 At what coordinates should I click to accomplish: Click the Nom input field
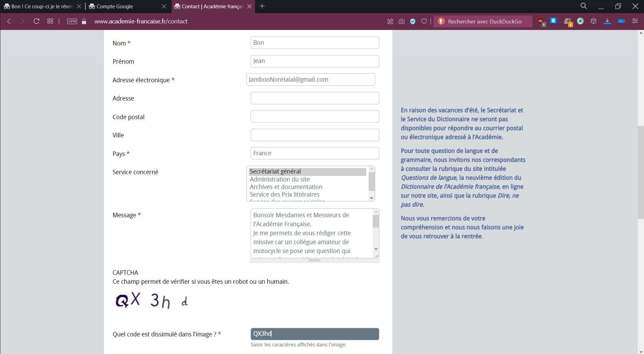click(315, 43)
